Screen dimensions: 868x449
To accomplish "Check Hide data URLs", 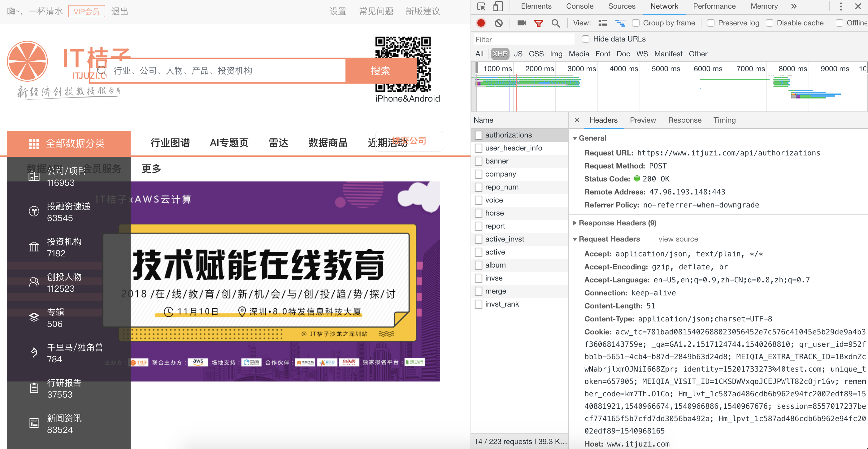I will click(586, 39).
